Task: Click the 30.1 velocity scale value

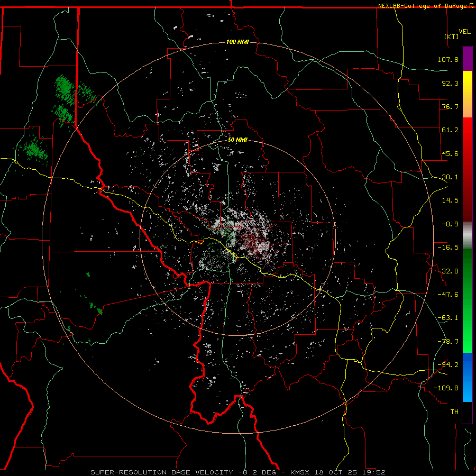Action: pyautogui.click(x=450, y=177)
